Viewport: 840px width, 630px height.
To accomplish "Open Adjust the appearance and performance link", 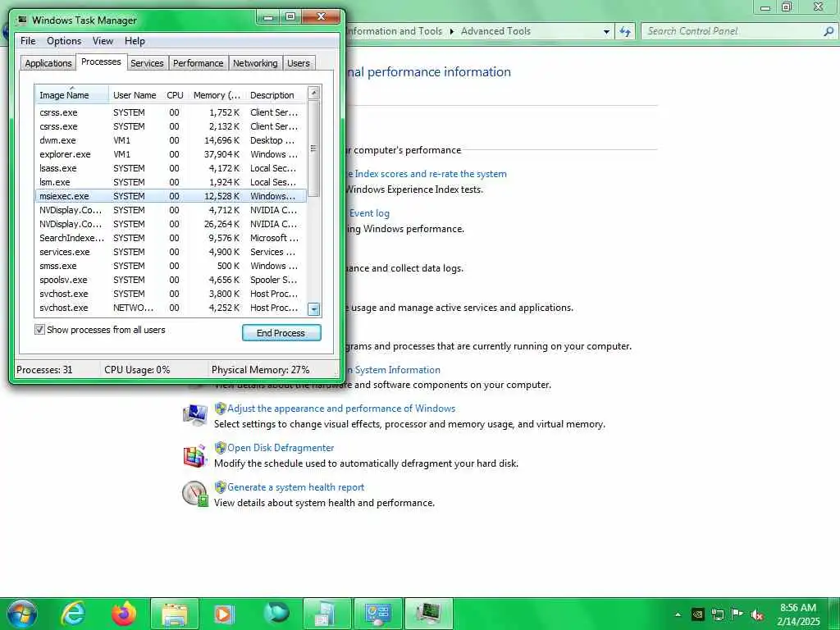I will 341,409.
